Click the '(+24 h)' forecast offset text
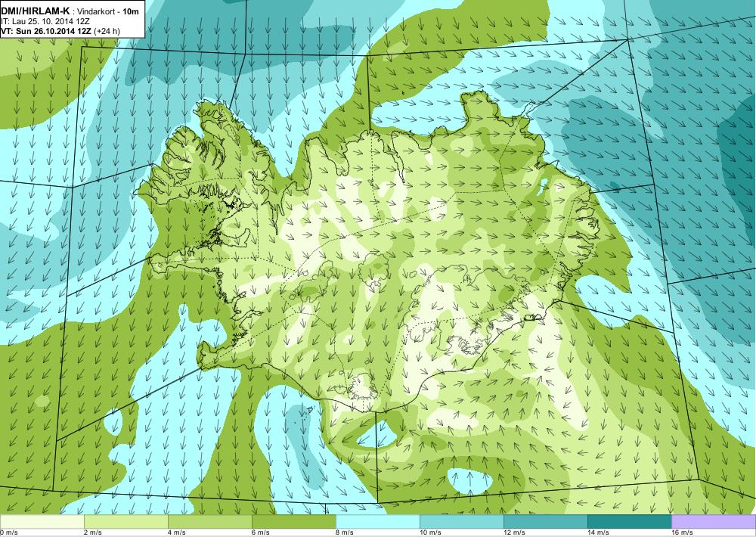The width and height of the screenshot is (756, 537). click(107, 31)
